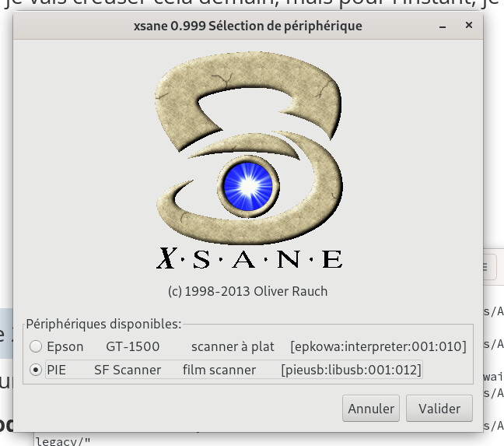Screen dimensions: 504x446
Task: Close the xsane device selection dialog
Action: tap(469, 25)
